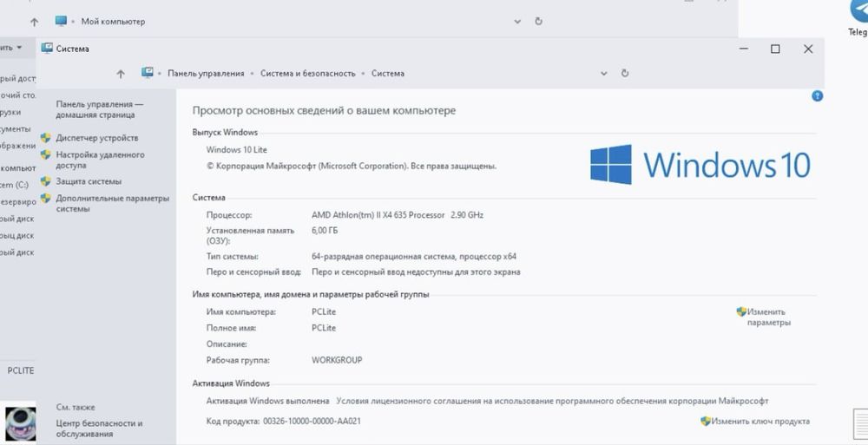Click the PCLite value next to Полное имя
The image size is (868, 445).
pos(324,328)
